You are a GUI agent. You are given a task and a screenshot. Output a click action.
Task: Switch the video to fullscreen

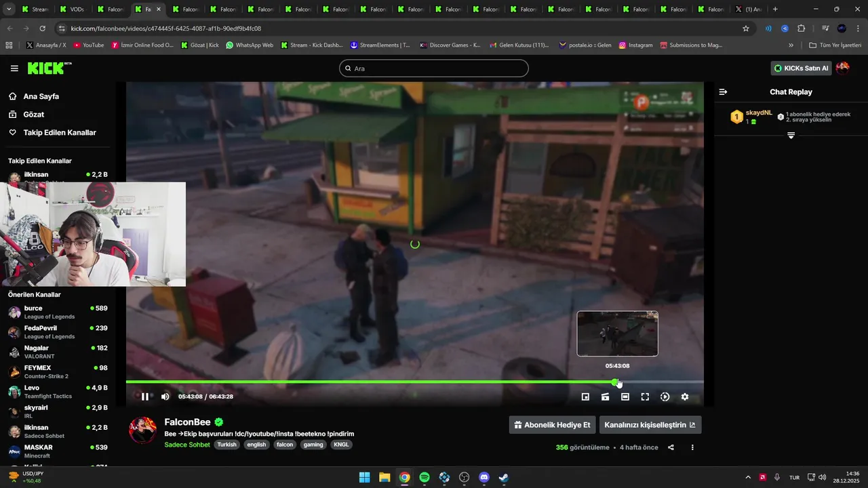[645, 397]
